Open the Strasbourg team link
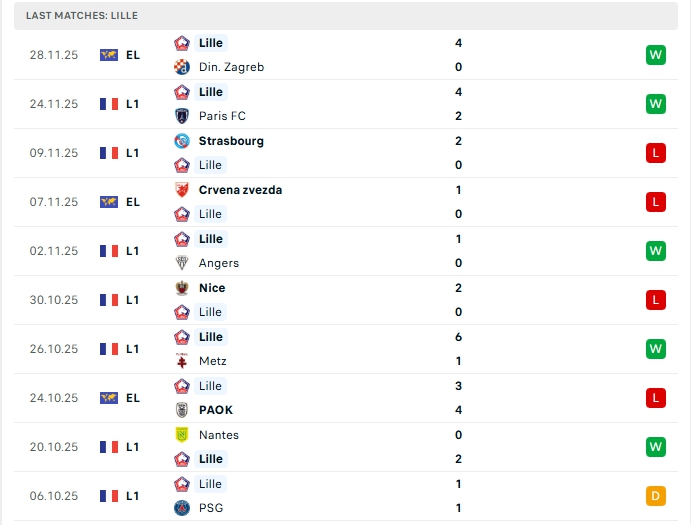This screenshot has width=691, height=525. click(x=231, y=141)
